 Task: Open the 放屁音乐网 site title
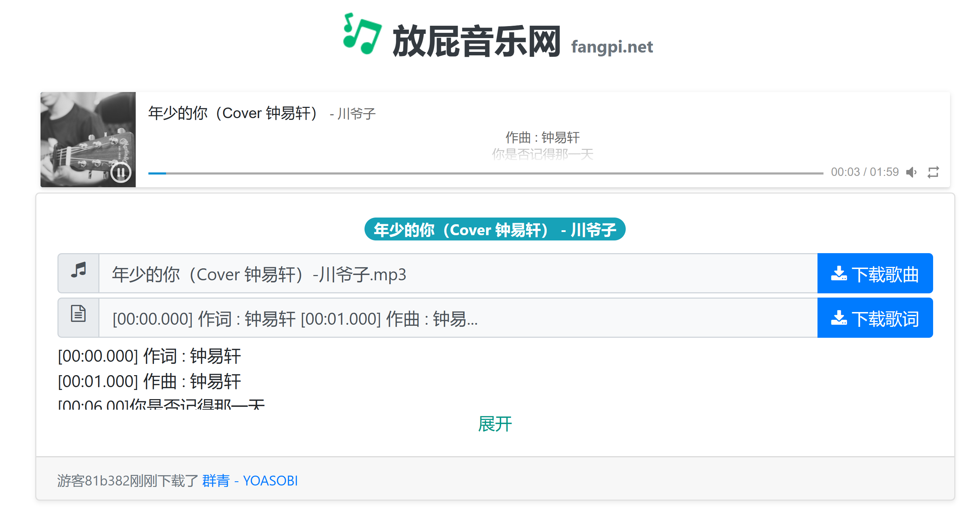476,41
